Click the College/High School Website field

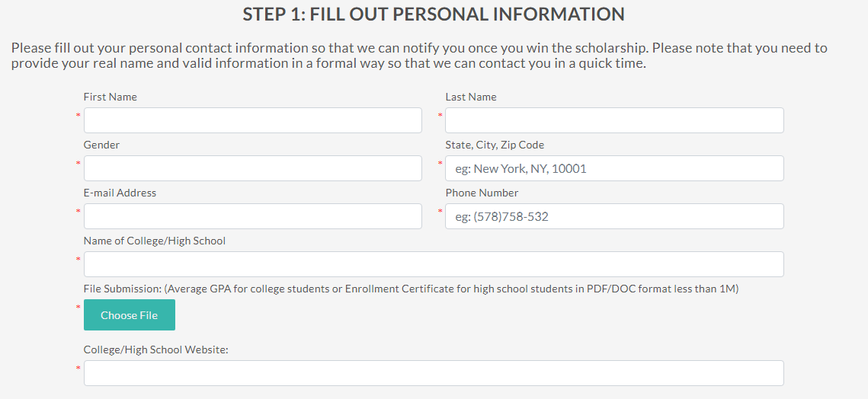point(434,373)
